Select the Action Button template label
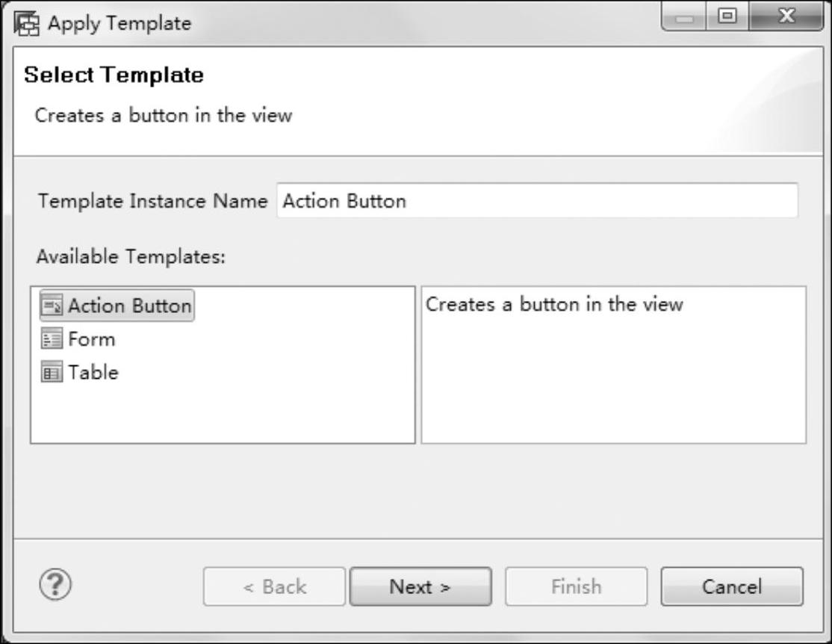Viewport: 832px width, 644px height. pos(130,306)
